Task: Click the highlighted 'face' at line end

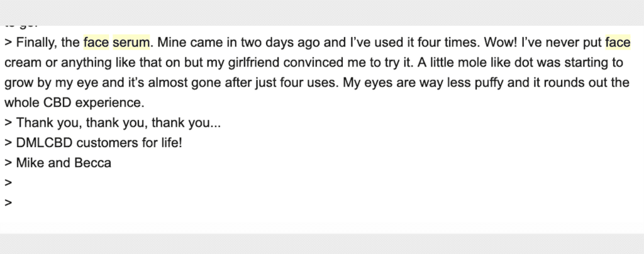Action: [618, 43]
